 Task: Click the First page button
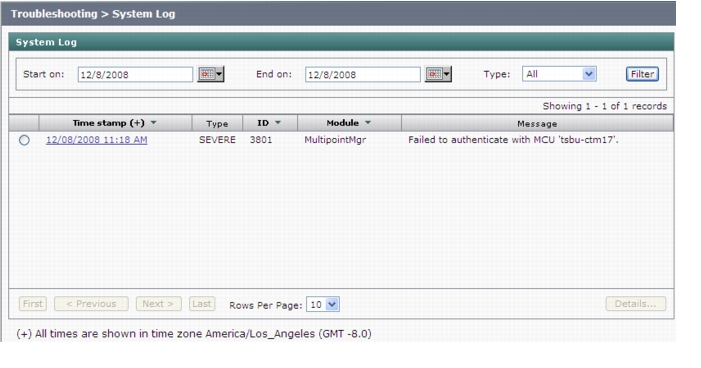[x=33, y=304]
